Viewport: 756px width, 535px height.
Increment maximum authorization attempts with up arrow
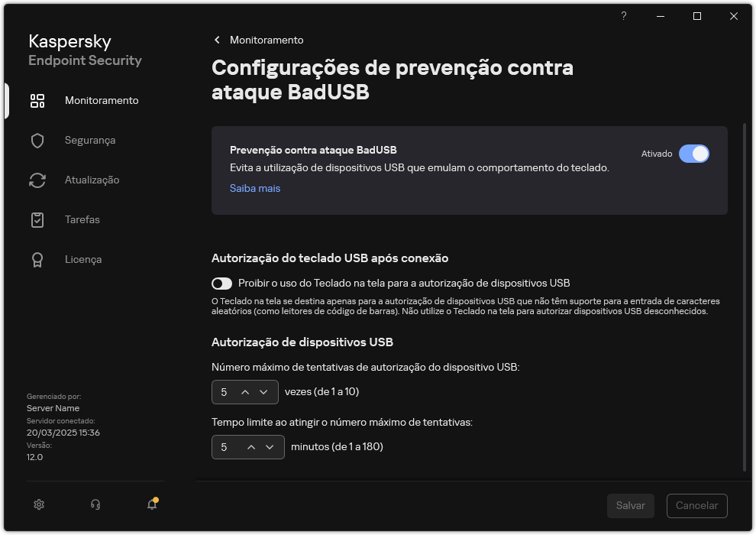tap(245, 392)
